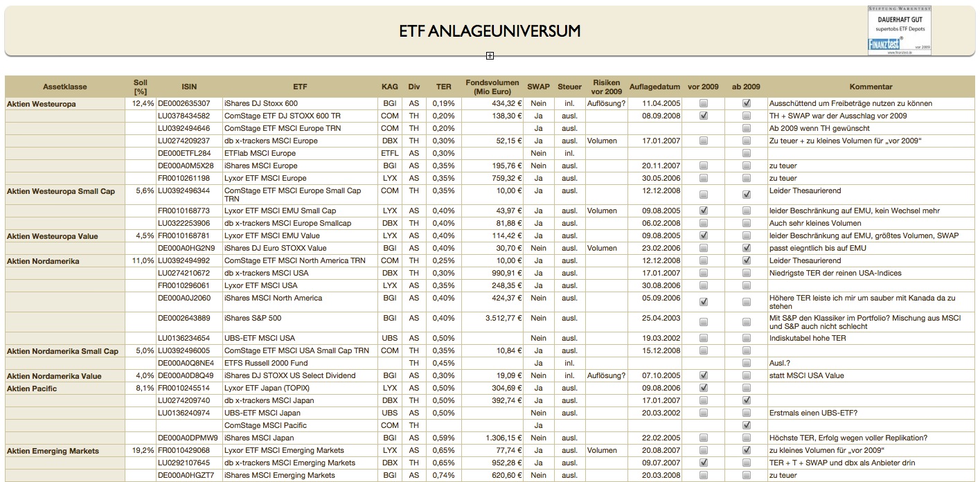Viewport: 980px width, 482px height.
Task: Click the TER value '0,59%' cell
Action: pos(443,438)
